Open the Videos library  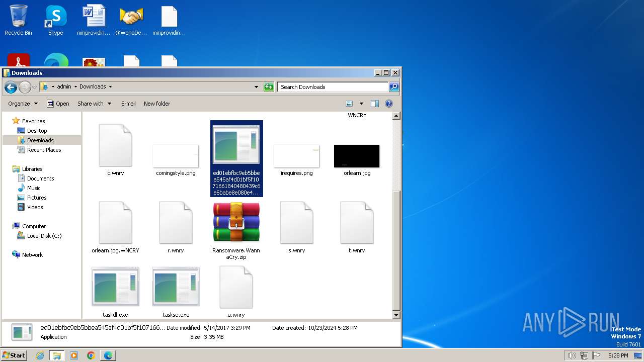pyautogui.click(x=31, y=207)
